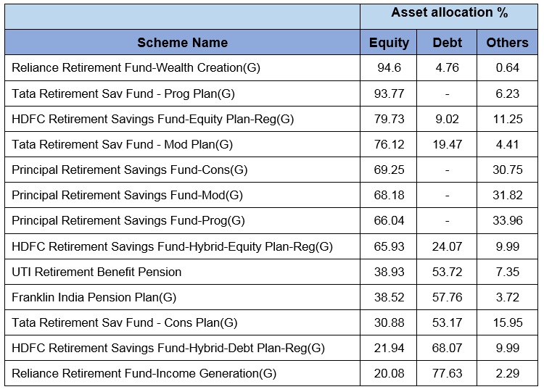Click the Tata Retirement Sav Fund - Mod Plan(G) cell
Viewport: 544px width, 392px height.
[x=123, y=144]
